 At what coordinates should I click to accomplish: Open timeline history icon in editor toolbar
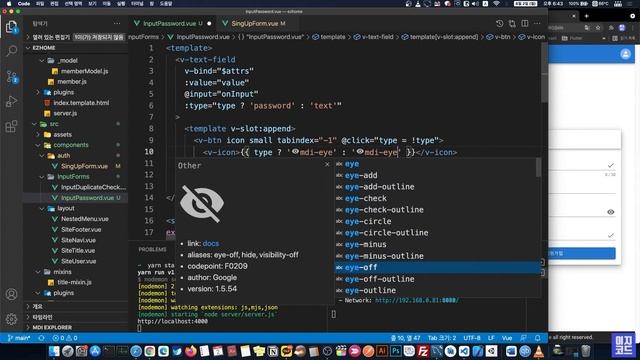[x=499, y=24]
